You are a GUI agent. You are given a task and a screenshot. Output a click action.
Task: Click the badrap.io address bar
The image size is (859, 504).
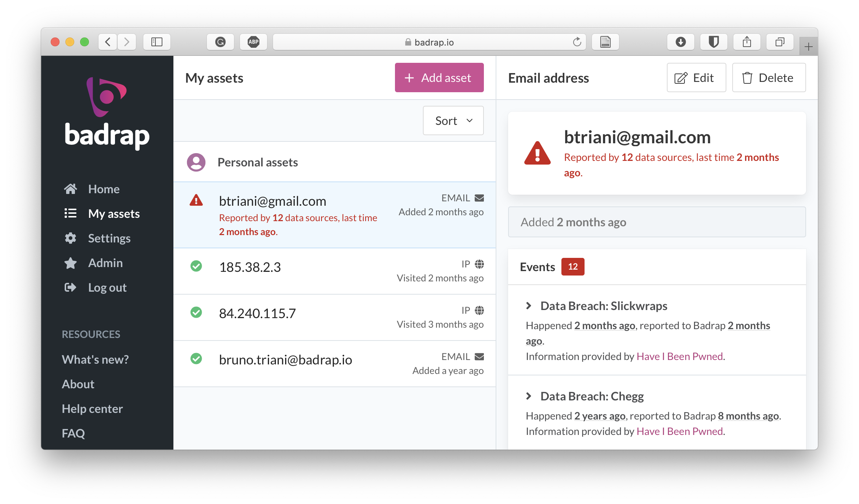(x=429, y=42)
